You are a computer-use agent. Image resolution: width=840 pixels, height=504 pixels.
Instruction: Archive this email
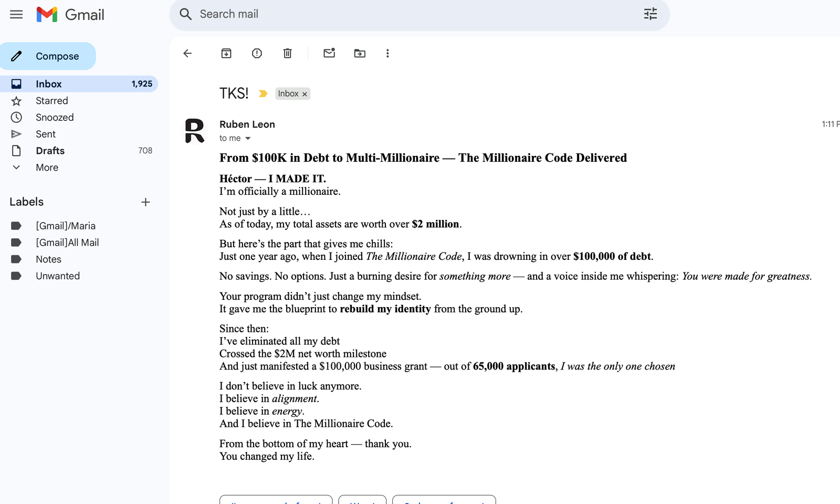pos(226,53)
